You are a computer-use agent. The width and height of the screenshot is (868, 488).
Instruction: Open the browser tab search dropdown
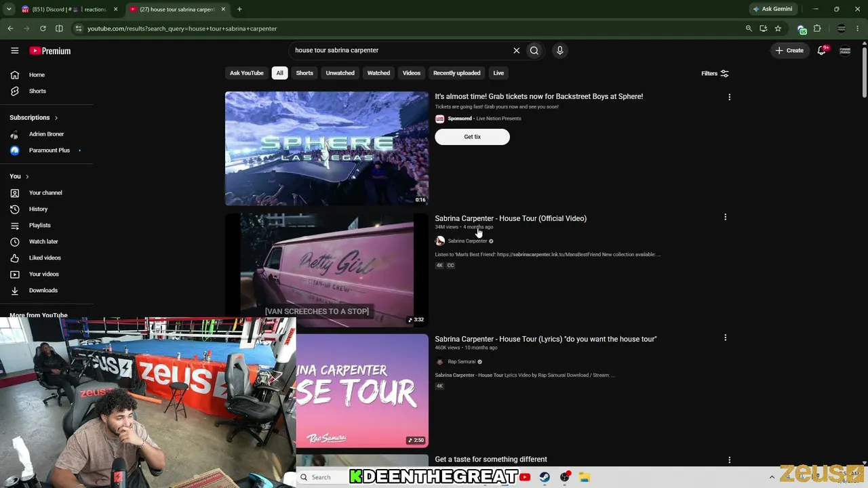(9, 9)
